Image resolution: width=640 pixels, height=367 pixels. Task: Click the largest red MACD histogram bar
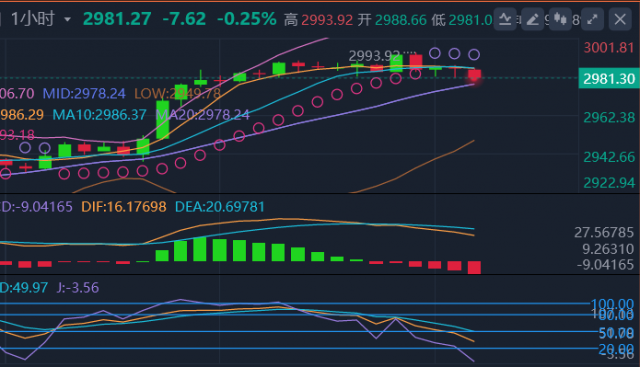click(x=474, y=267)
